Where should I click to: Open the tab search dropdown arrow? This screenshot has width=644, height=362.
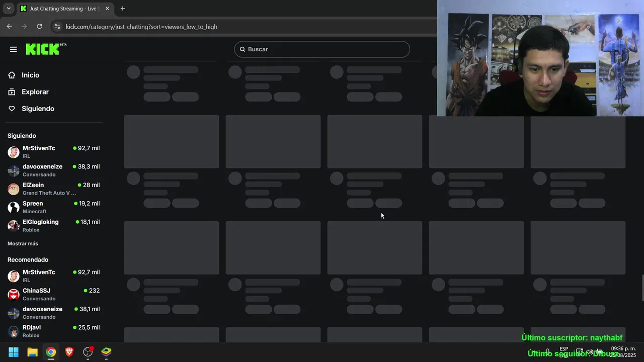click(9, 9)
